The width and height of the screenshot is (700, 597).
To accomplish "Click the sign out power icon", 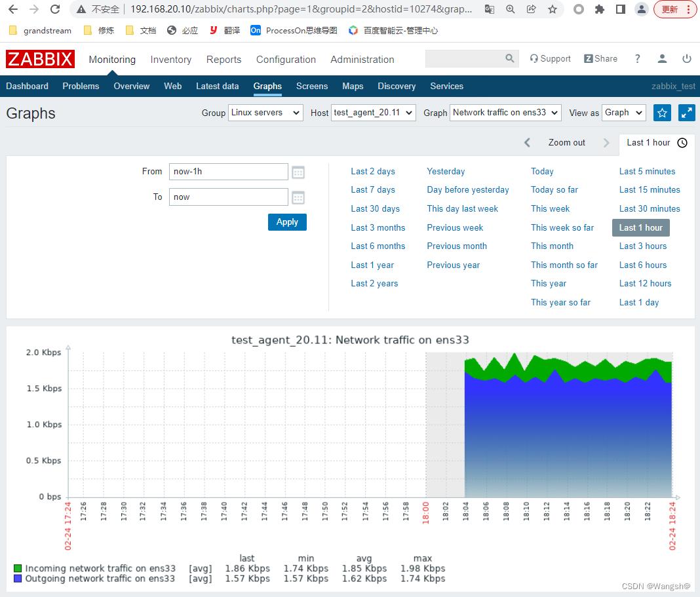I will click(x=686, y=59).
